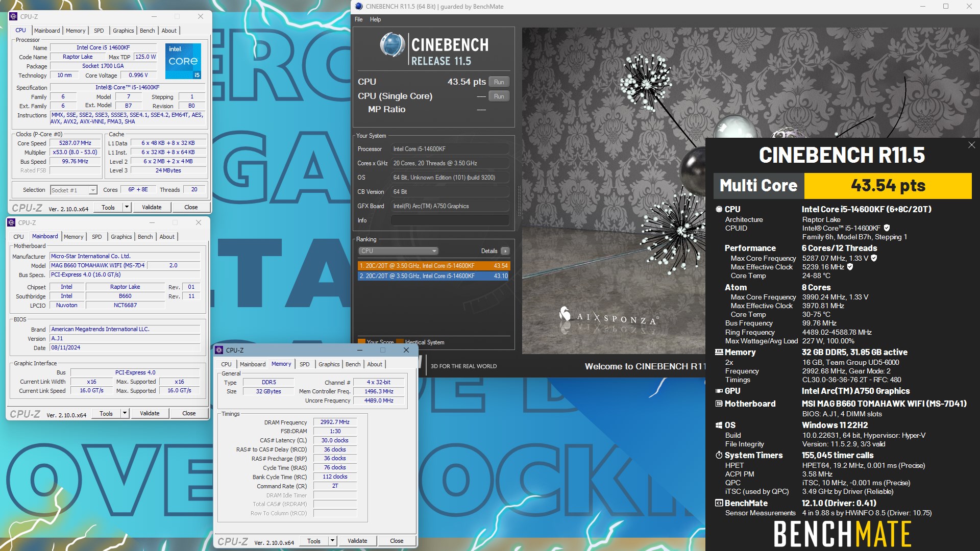
Task: Open the Socket #1 selection dropdown
Action: [92, 190]
